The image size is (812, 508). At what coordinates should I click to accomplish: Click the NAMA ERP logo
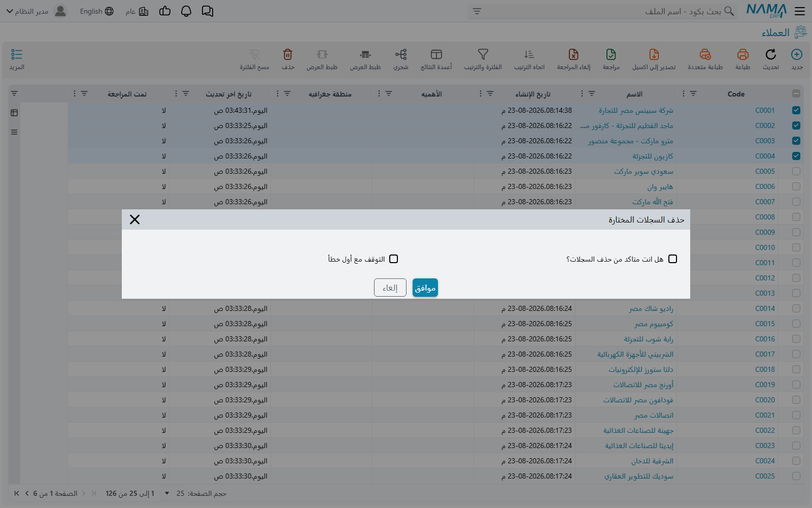(766, 11)
